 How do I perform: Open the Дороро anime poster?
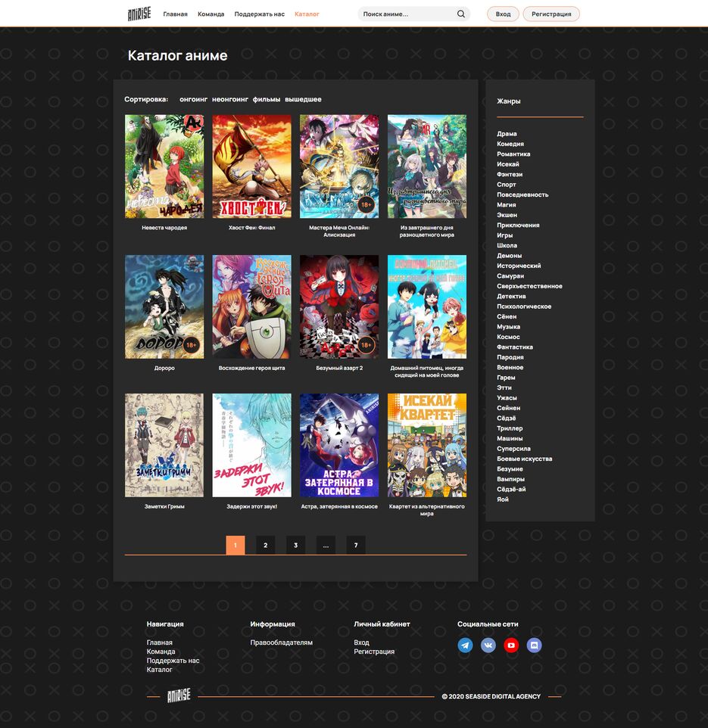click(164, 306)
